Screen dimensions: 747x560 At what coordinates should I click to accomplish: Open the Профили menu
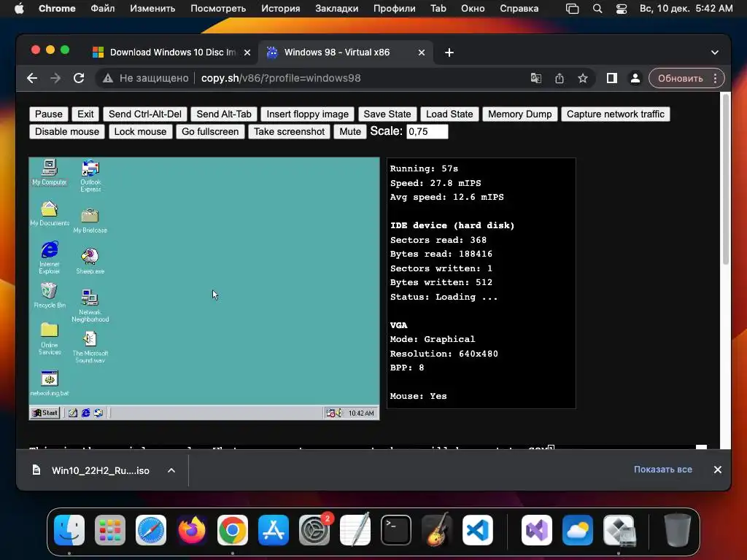[394, 9]
